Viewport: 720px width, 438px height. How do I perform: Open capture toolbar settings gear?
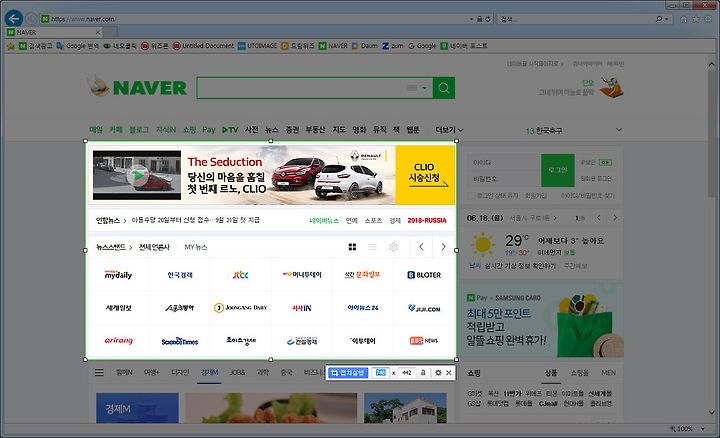(438, 373)
